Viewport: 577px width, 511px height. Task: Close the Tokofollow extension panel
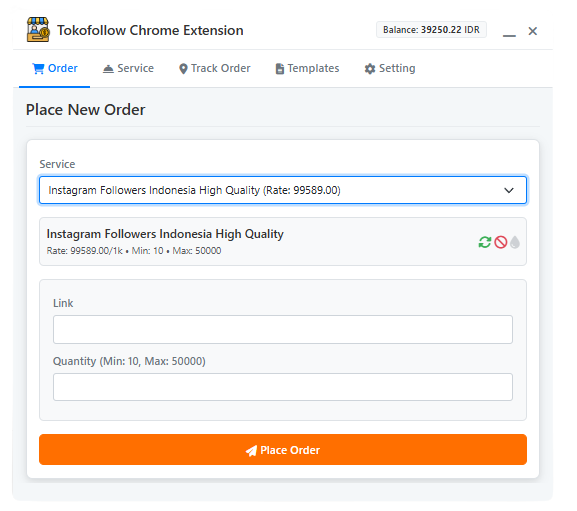(532, 31)
